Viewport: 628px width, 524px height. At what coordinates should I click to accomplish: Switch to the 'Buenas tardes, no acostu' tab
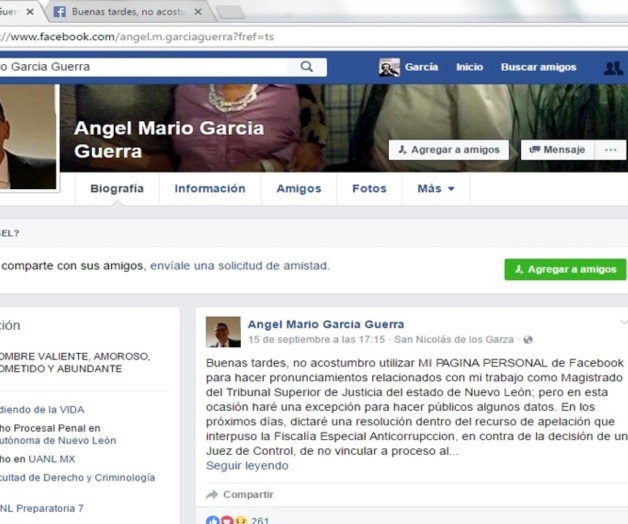(x=129, y=12)
